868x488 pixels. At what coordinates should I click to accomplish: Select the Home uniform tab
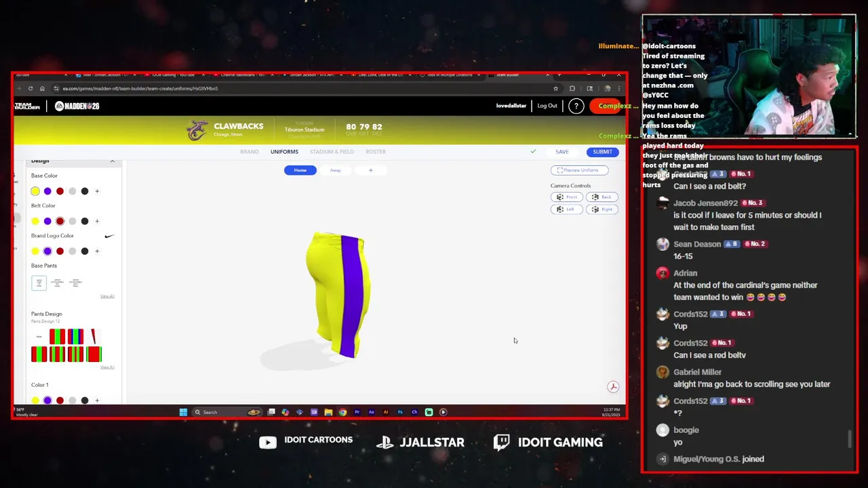(300, 170)
